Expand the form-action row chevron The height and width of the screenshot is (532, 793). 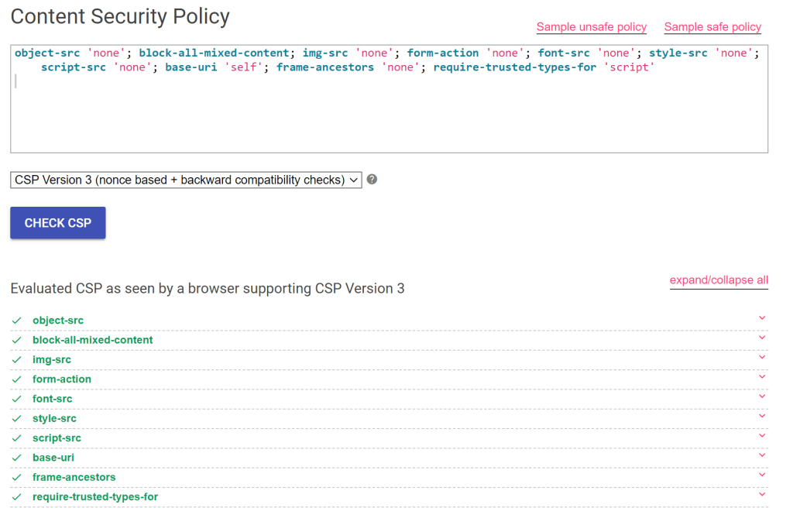pos(762,377)
